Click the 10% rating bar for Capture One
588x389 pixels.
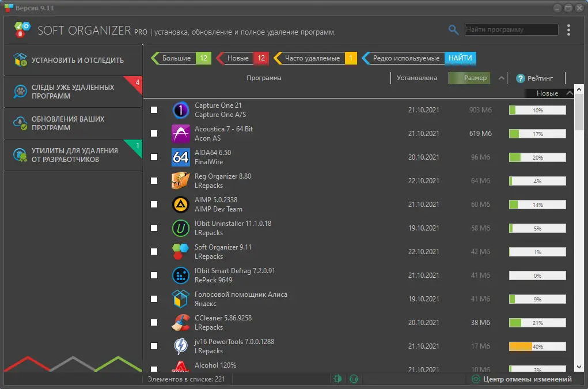coord(537,110)
